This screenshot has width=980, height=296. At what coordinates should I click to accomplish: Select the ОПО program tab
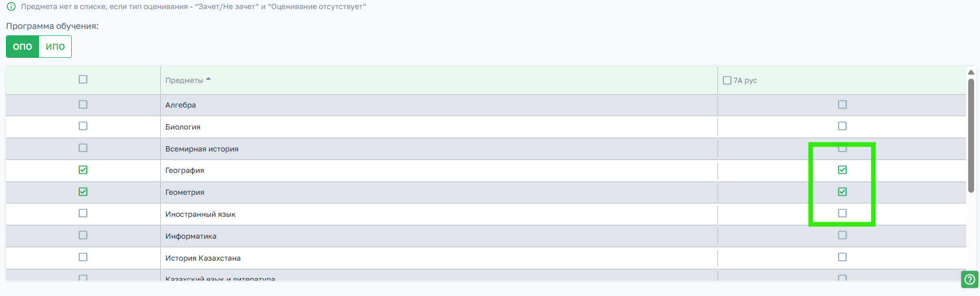click(x=23, y=47)
